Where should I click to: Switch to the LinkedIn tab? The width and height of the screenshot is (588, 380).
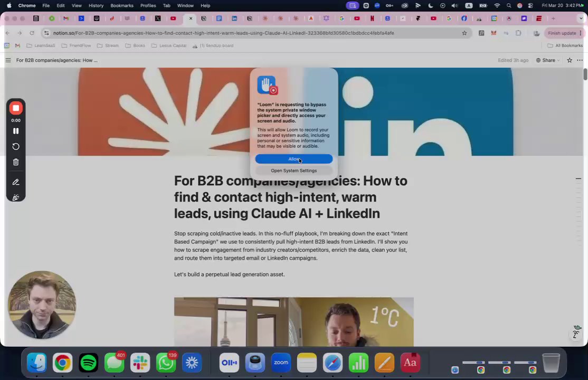[x=234, y=18]
